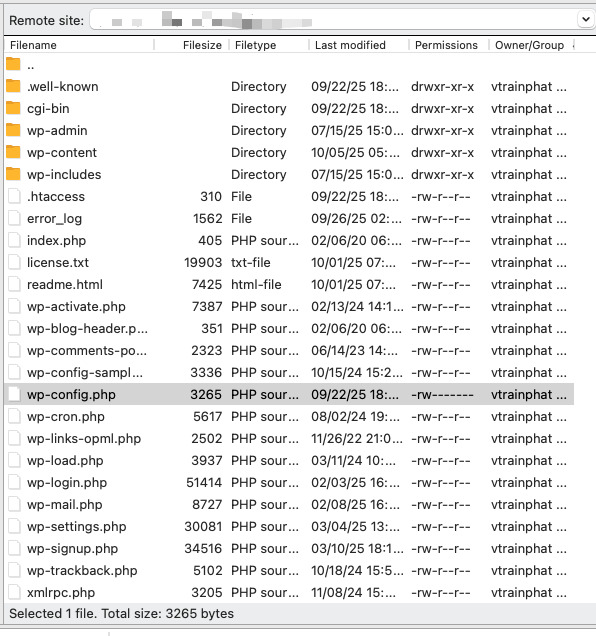
Task: Click the wp-activate.php file icon
Action: pyautogui.click(x=15, y=306)
